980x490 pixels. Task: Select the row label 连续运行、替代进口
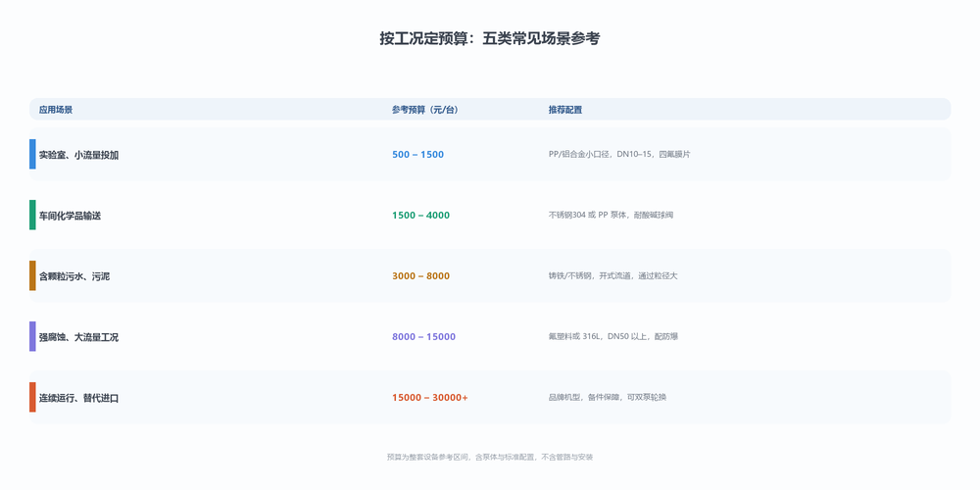tap(78, 398)
